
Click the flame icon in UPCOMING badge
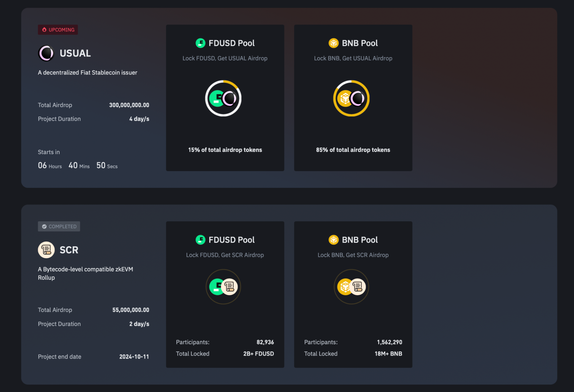click(x=44, y=30)
